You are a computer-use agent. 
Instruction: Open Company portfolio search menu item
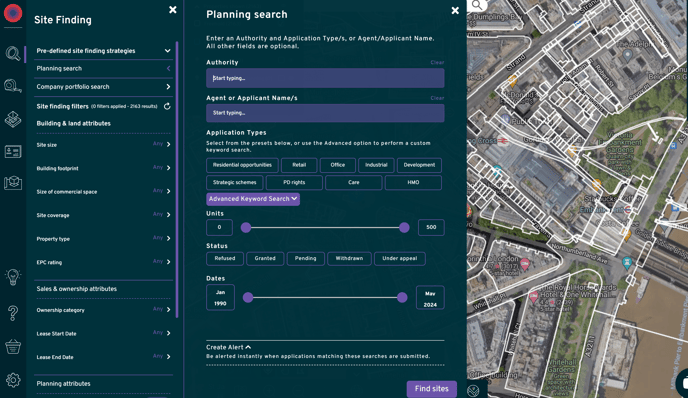(x=104, y=87)
